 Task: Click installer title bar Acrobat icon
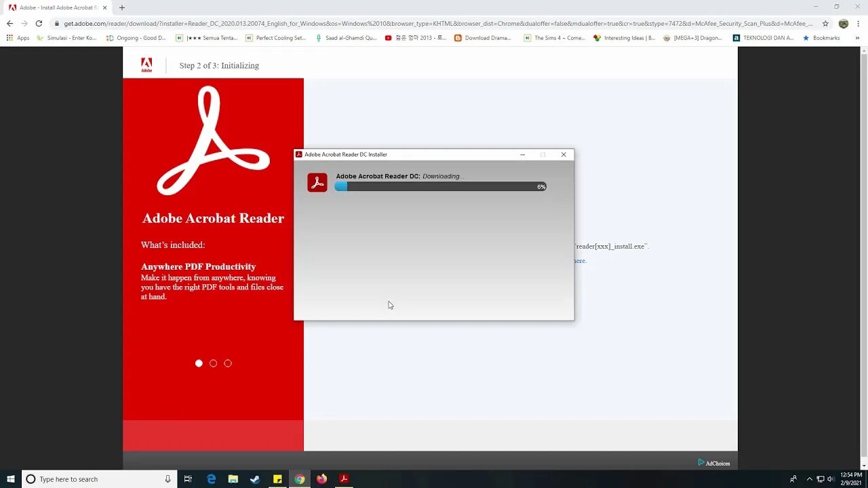299,155
